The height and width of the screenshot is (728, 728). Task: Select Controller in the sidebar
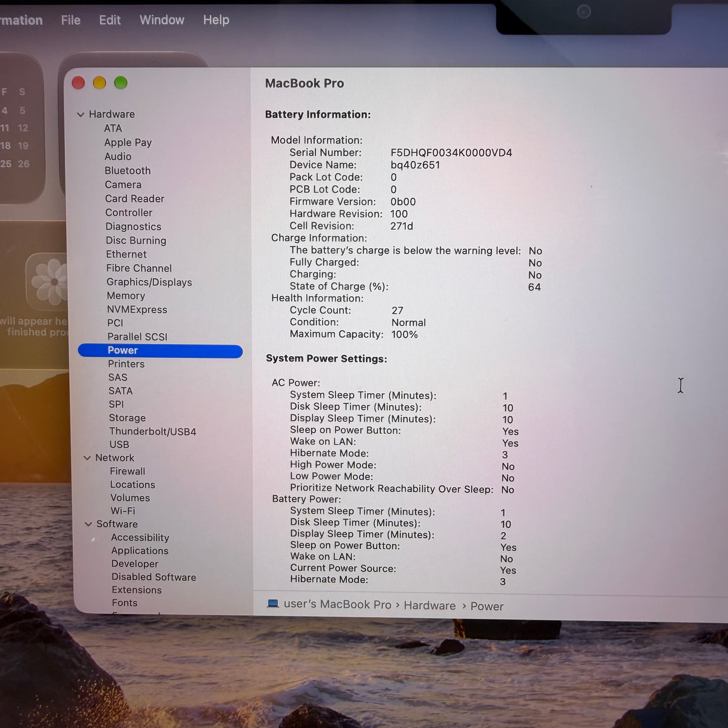point(129,212)
